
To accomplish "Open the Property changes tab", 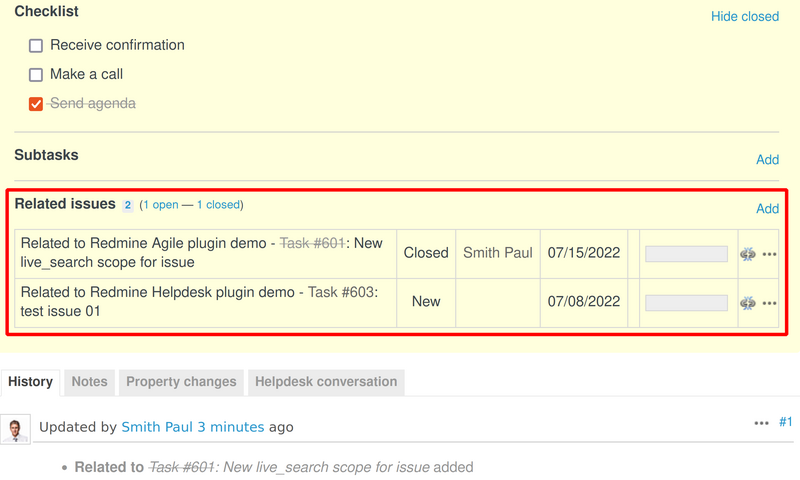I will 181,382.
